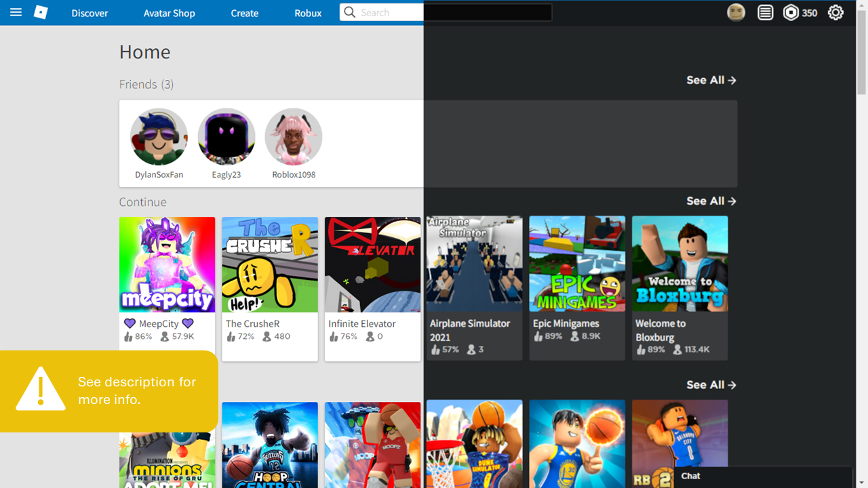This screenshot has width=868, height=488.
Task: Open the settings gear icon
Action: coord(835,12)
